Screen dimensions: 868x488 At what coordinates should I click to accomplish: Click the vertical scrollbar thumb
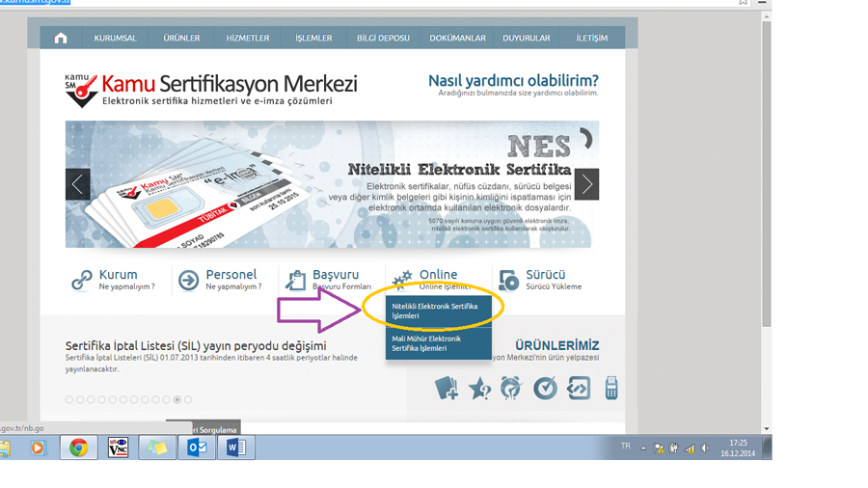coord(766,175)
